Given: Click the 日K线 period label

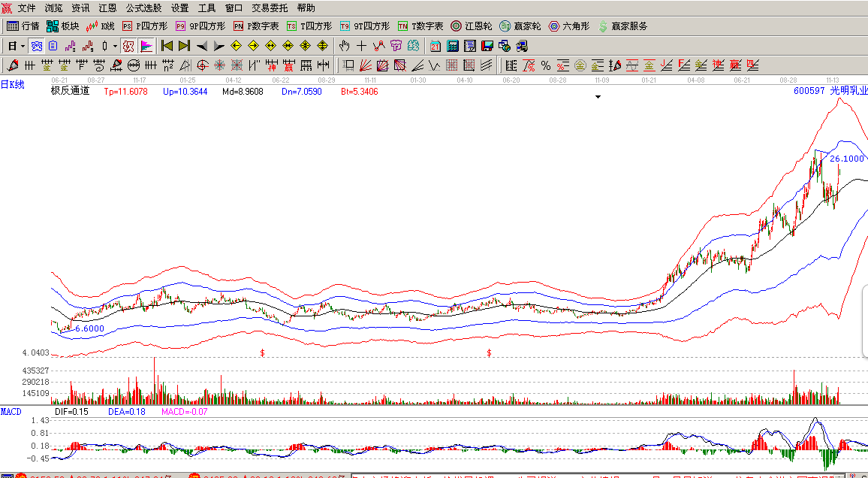Looking at the screenshot, I should point(13,85).
